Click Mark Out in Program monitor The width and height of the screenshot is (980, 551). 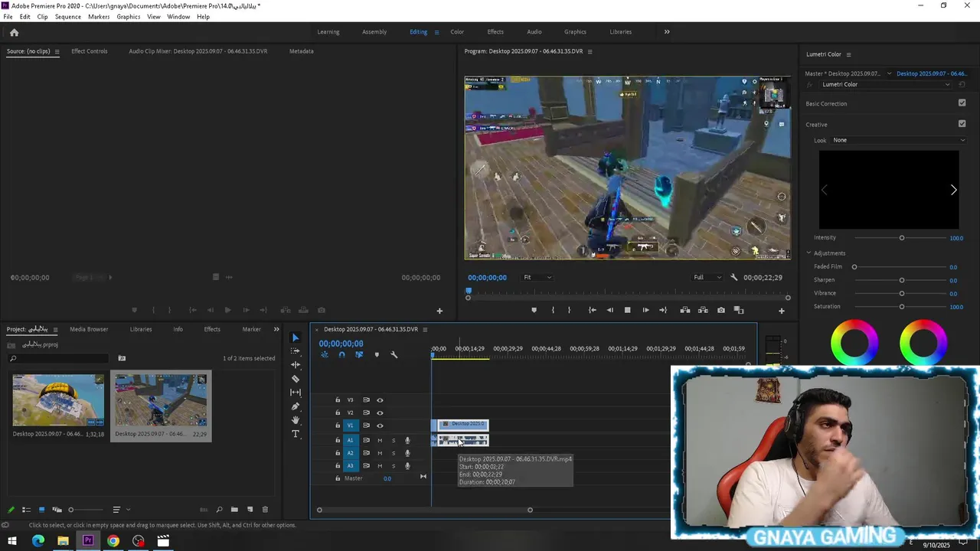tap(569, 310)
